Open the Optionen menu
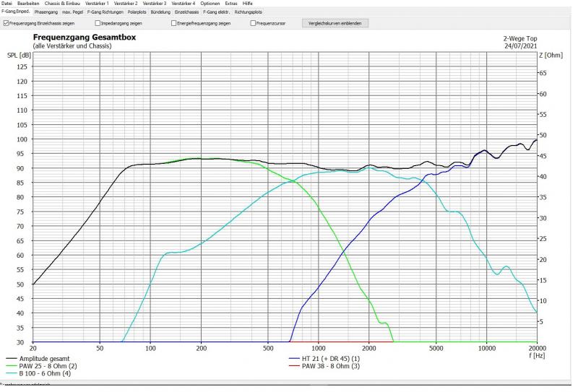 [x=210, y=4]
